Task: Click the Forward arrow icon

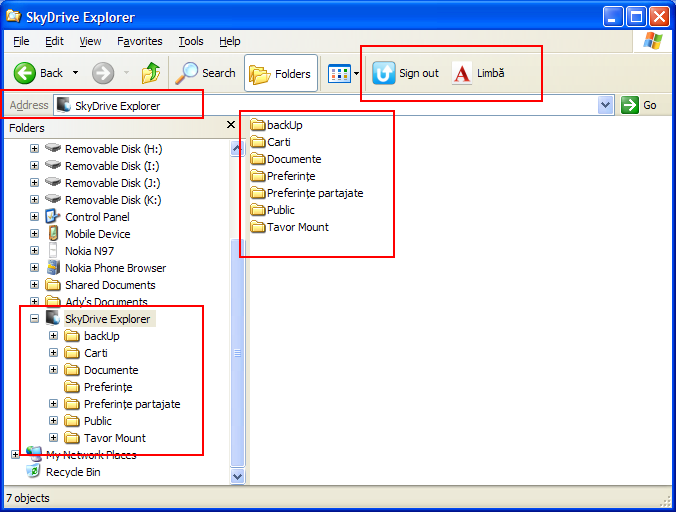Action: click(x=103, y=73)
